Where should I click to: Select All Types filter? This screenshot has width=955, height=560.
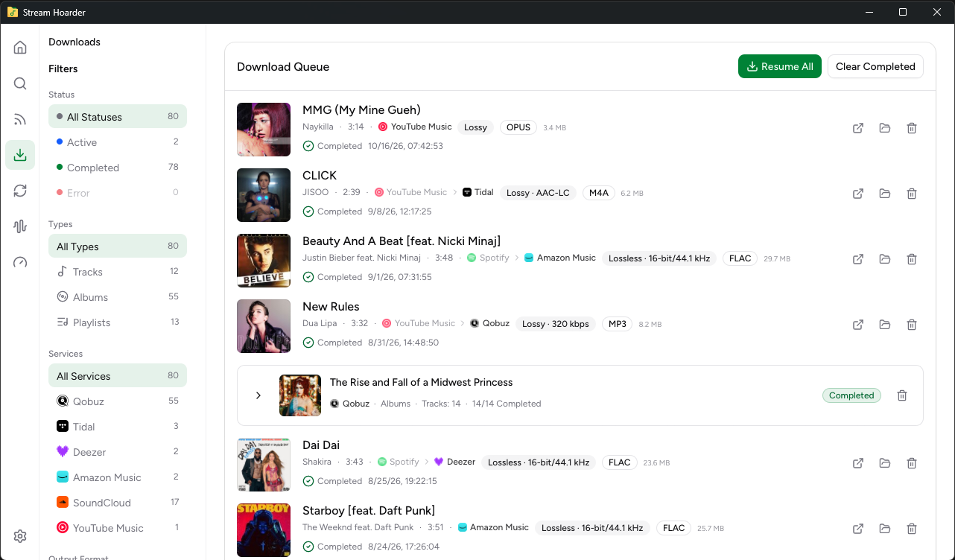[x=118, y=246]
